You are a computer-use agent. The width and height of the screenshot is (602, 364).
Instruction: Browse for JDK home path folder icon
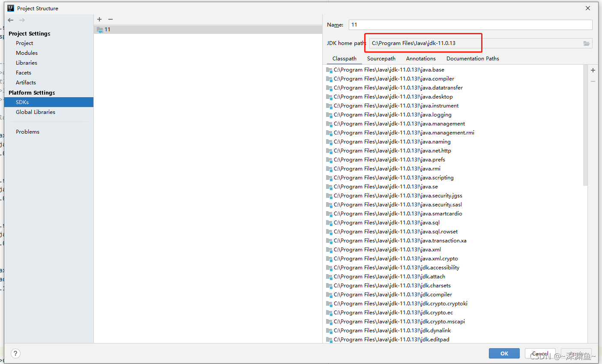587,43
